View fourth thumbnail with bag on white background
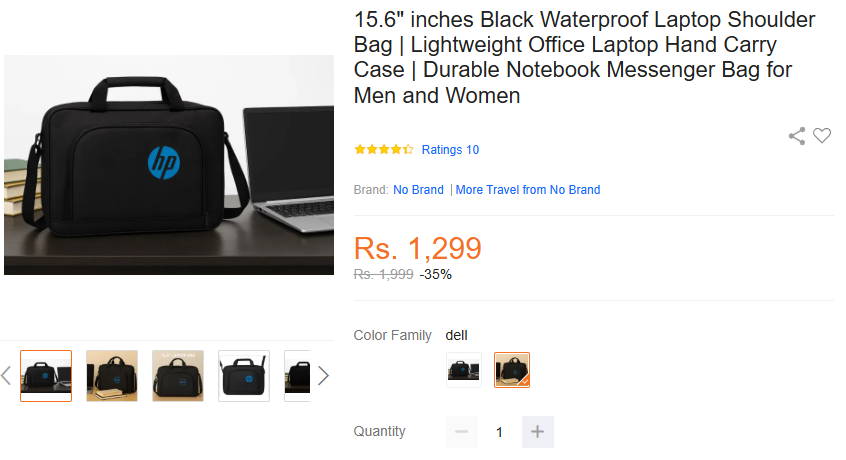 244,376
